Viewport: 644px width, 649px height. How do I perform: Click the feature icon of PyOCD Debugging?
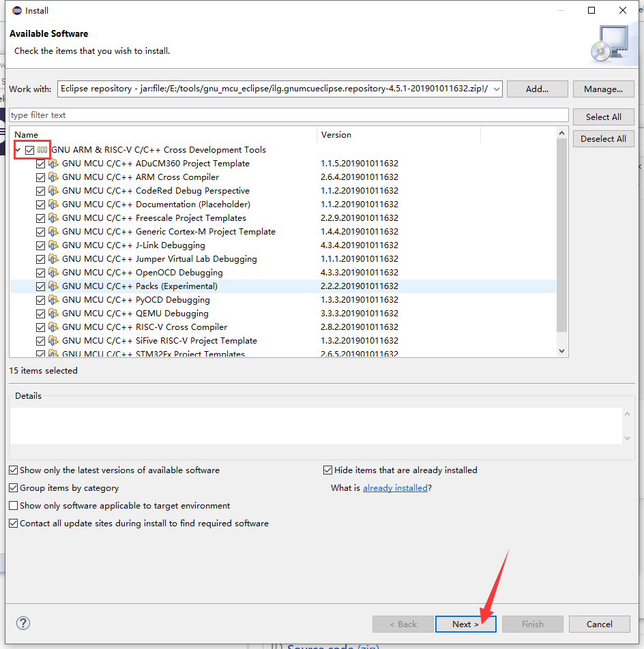[x=53, y=300]
